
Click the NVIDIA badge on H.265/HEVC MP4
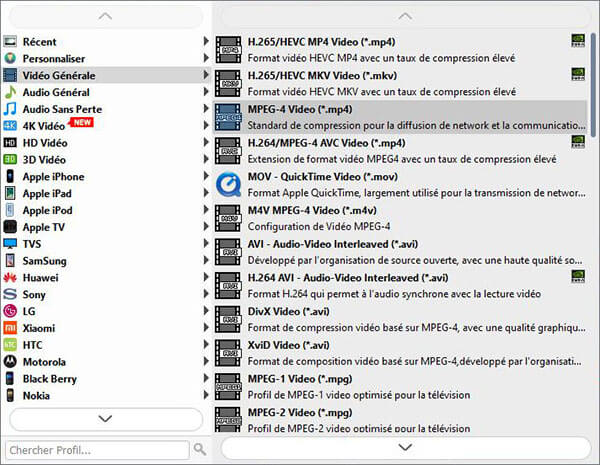pyautogui.click(x=578, y=41)
